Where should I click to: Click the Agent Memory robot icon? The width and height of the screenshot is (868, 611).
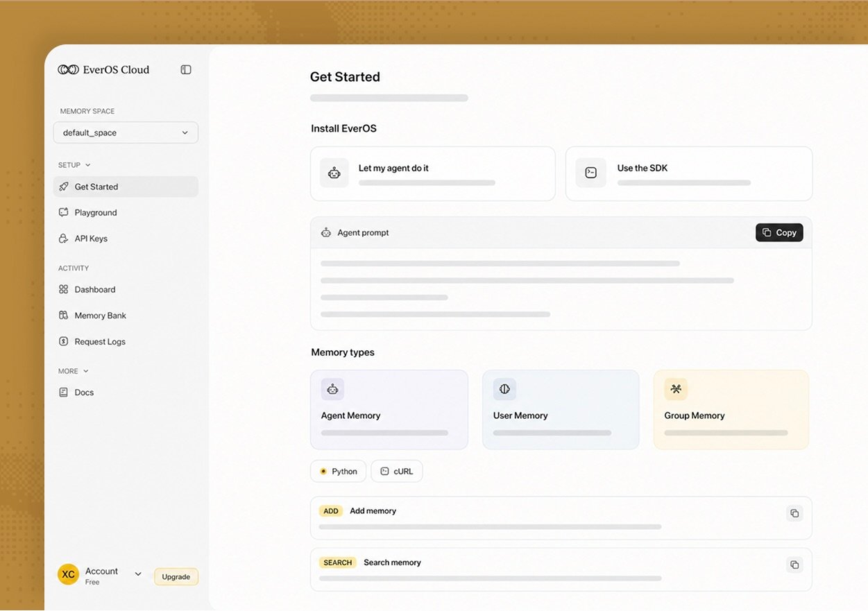(x=332, y=389)
